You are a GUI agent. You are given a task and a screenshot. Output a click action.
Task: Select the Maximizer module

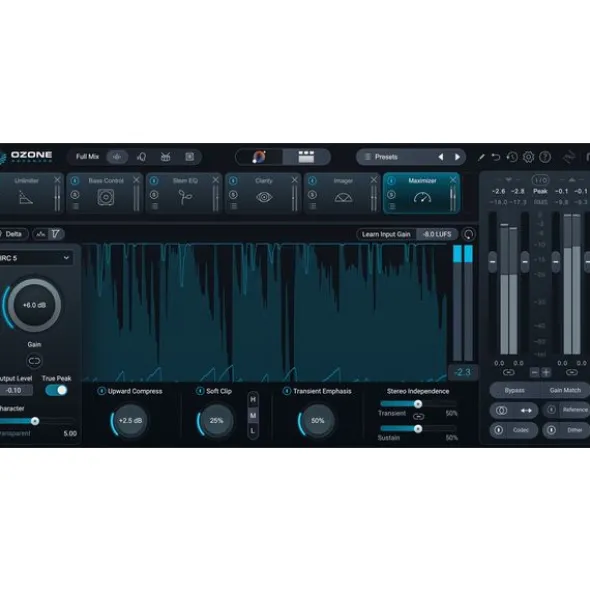pos(422,193)
